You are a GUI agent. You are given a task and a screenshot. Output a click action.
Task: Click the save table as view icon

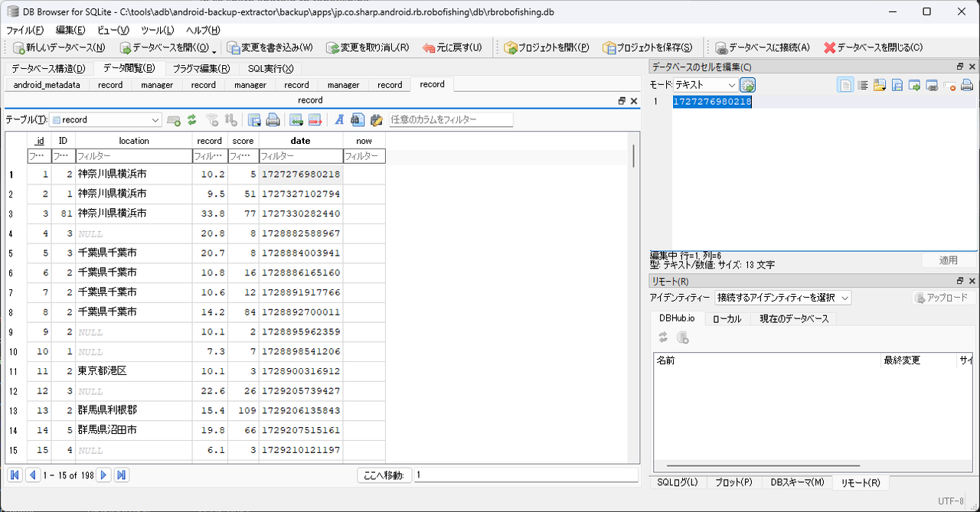point(254,120)
